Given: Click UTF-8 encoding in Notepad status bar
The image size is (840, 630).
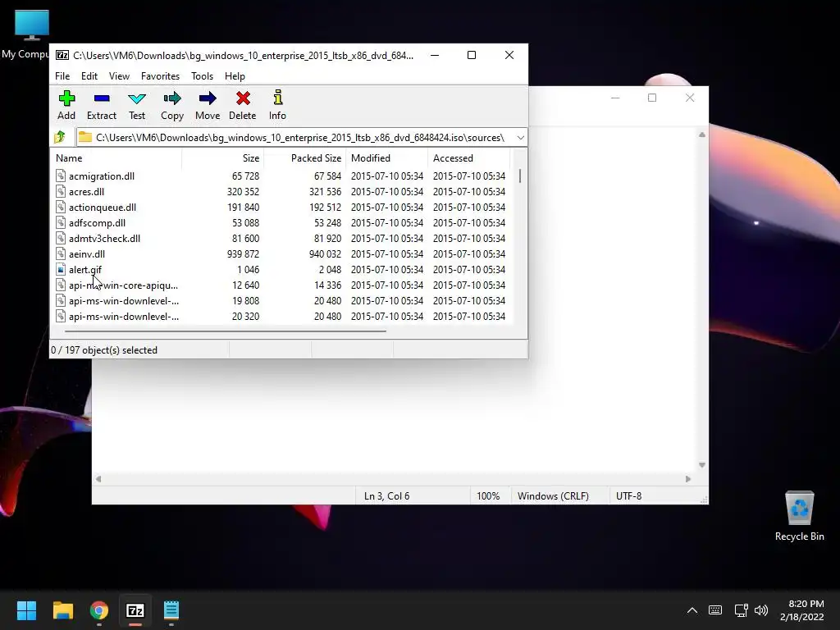Looking at the screenshot, I should click(628, 496).
